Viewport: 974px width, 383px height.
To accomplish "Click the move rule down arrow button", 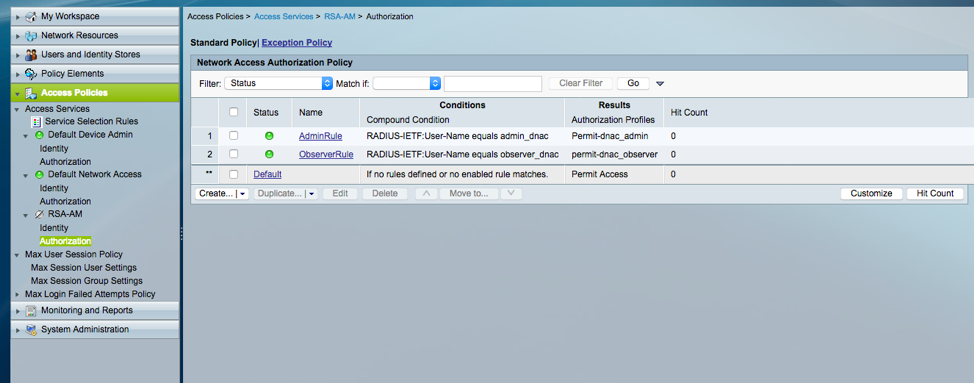I will pos(511,194).
